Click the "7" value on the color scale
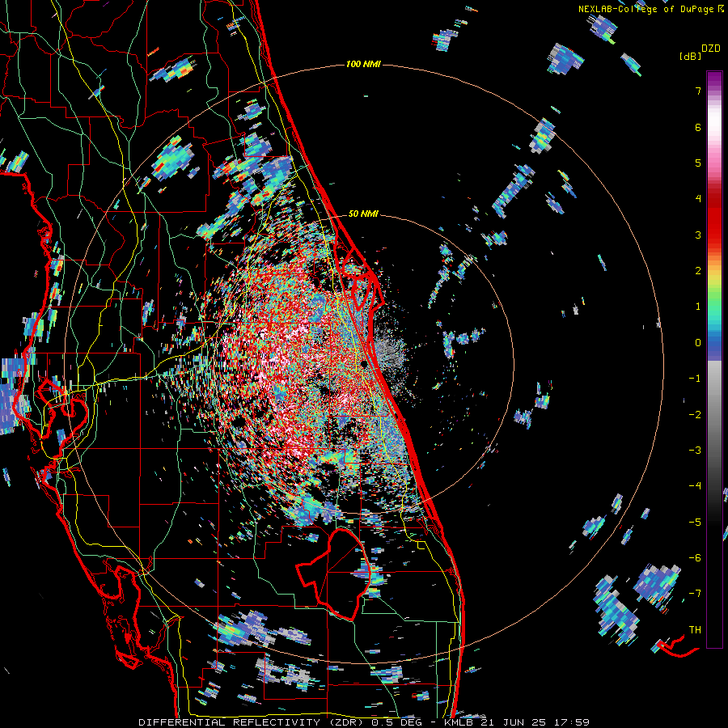The height and width of the screenshot is (728, 728). [x=698, y=91]
